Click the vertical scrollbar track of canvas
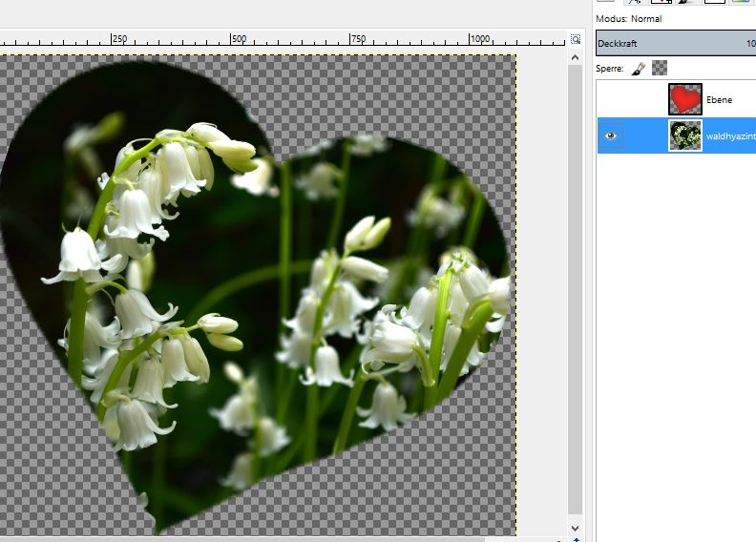Image resolution: width=756 pixels, height=542 pixels. click(575, 286)
